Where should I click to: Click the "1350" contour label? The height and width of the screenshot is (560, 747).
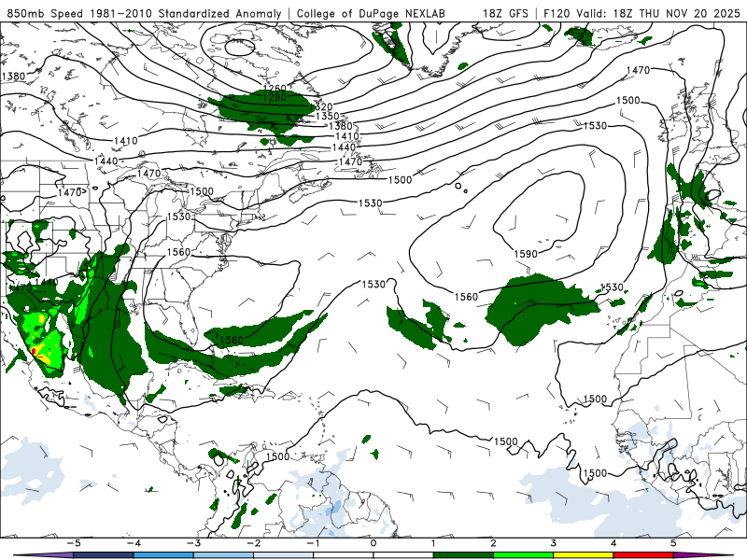(x=328, y=116)
